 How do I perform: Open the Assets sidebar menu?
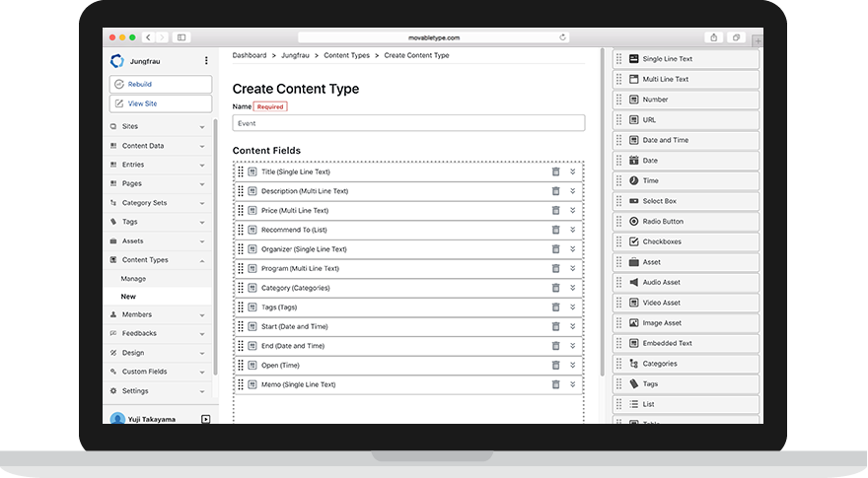(158, 240)
